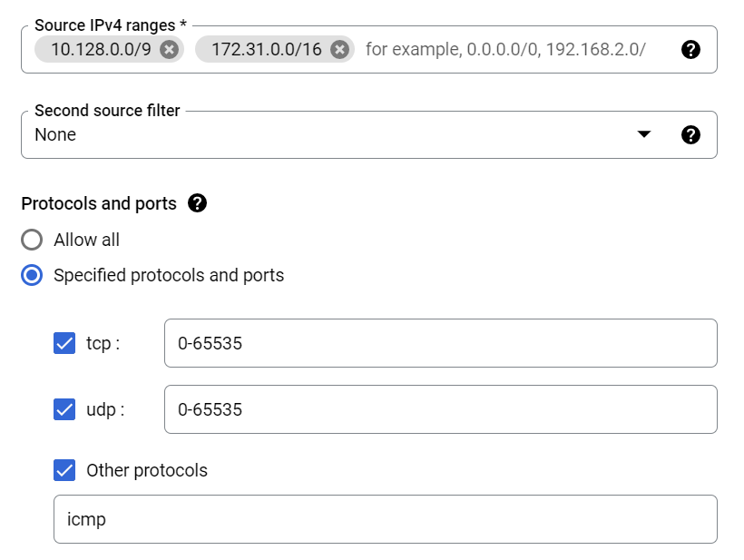Uncheck the tcp protocol checkbox
The image size is (744, 560).
(64, 343)
